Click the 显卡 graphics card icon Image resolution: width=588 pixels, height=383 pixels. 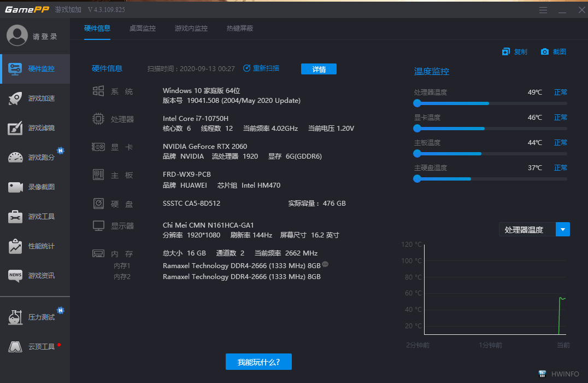98,147
